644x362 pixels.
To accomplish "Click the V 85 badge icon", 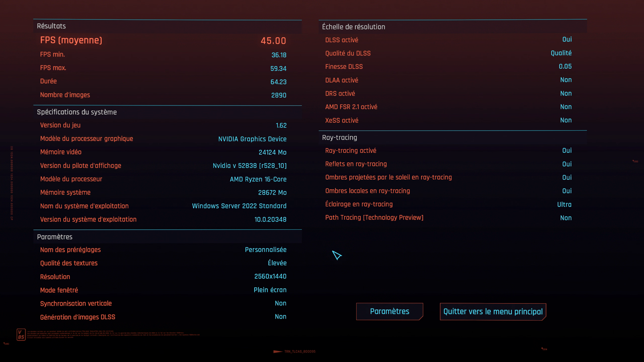I will (x=21, y=335).
